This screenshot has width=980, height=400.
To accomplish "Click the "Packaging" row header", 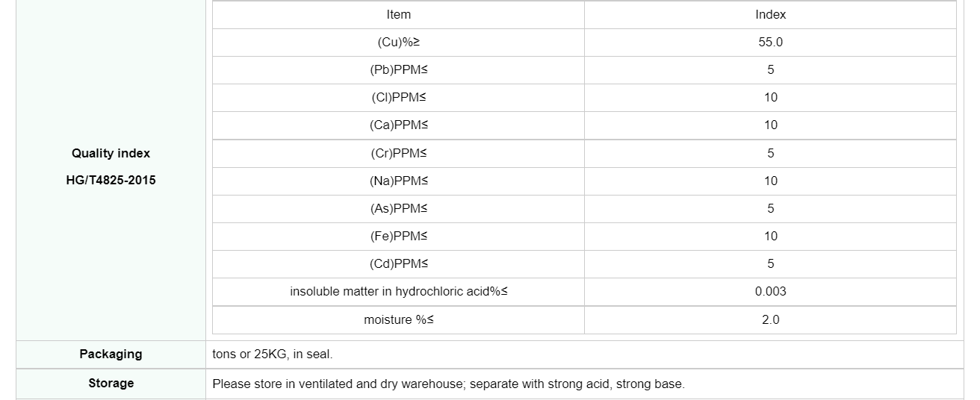I will (x=111, y=354).
